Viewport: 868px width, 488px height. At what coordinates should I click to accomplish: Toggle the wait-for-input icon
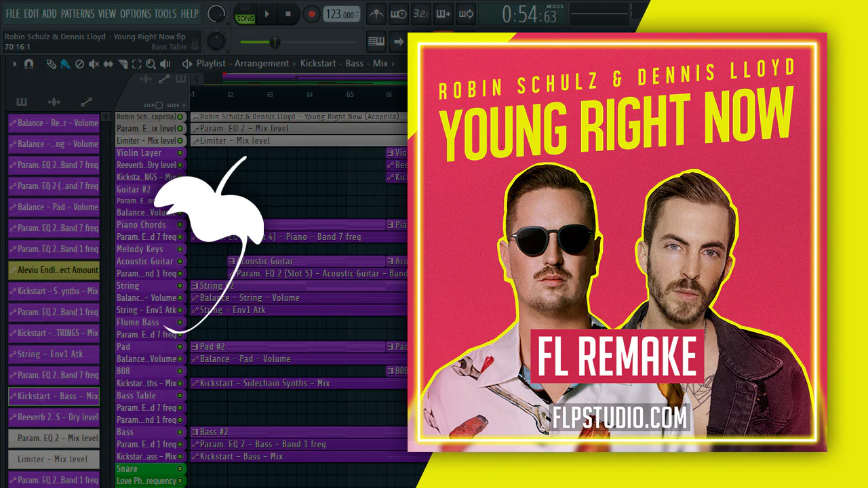click(x=399, y=14)
